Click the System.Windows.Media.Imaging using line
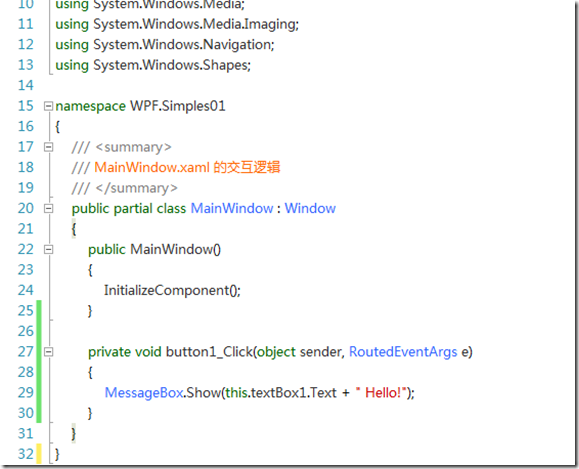Screen dimensions: 579x469 pos(177,24)
